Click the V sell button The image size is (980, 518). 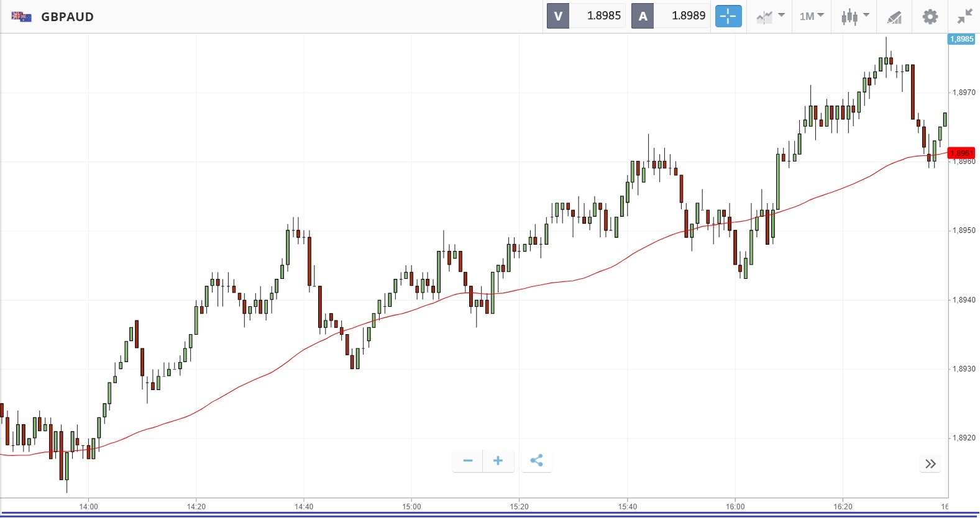(x=558, y=16)
